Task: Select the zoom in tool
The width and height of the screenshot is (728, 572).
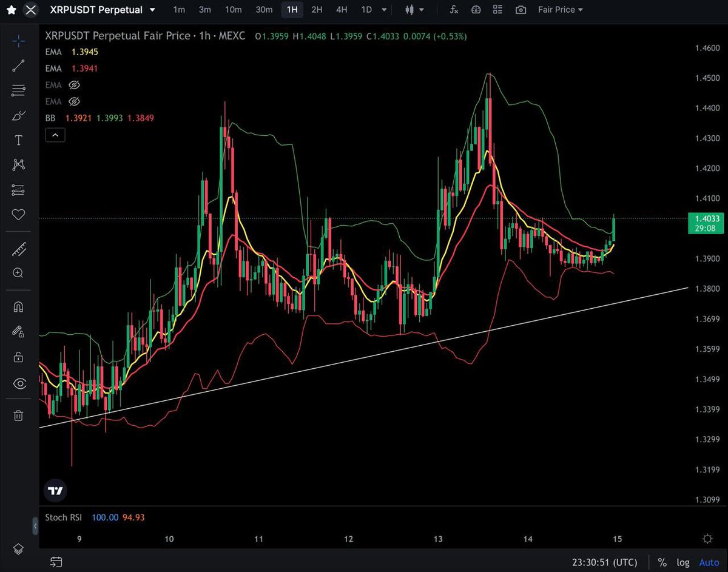Action: point(19,273)
